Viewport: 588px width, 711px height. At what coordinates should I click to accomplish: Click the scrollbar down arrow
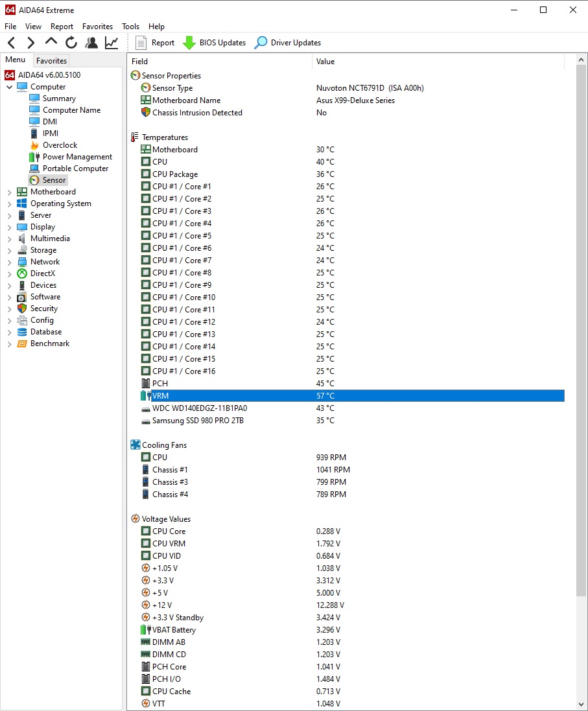582,705
